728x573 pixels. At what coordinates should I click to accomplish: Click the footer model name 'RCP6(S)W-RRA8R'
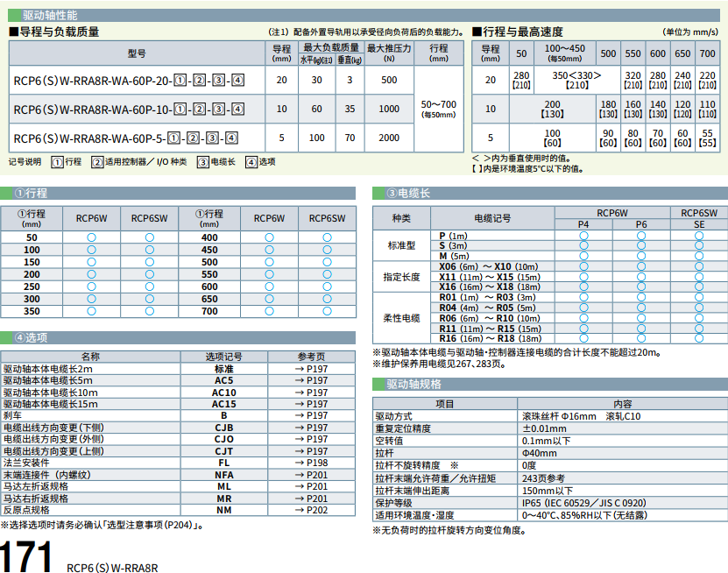(x=112, y=568)
